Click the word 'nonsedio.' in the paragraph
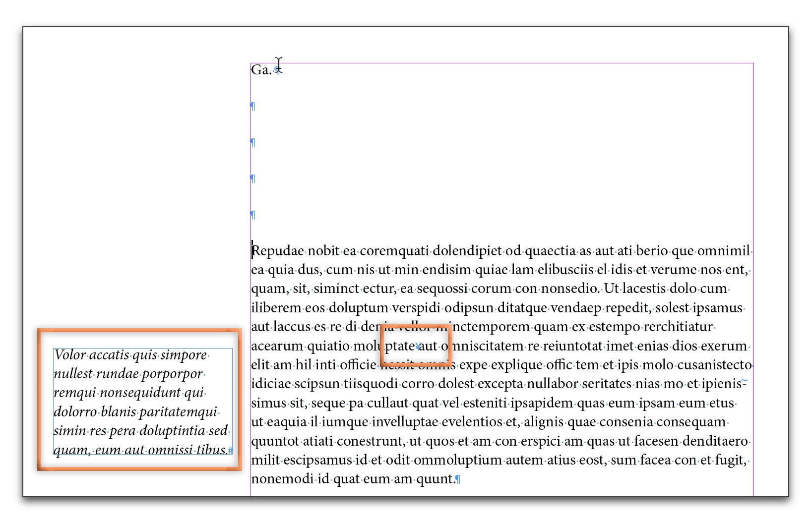Image resolution: width=812 pixels, height=523 pixels. pyautogui.click(x=570, y=289)
